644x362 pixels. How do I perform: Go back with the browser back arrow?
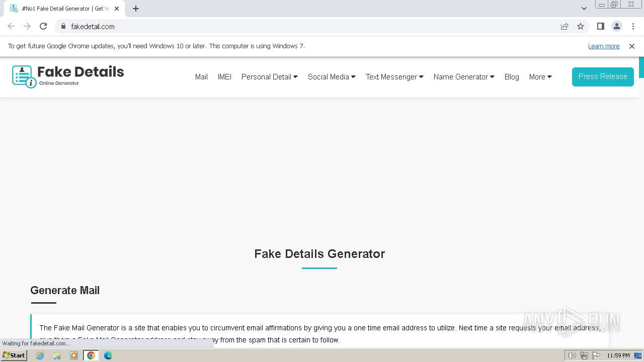pyautogui.click(x=11, y=26)
